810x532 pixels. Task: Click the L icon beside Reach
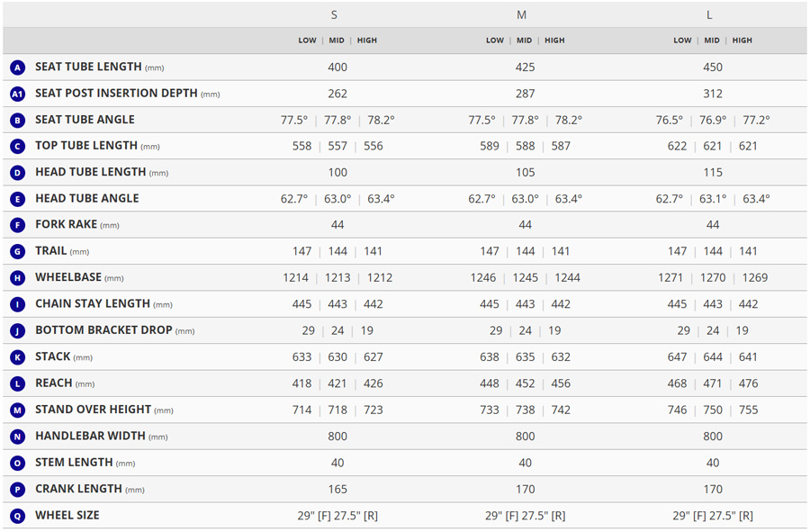[x=18, y=384]
